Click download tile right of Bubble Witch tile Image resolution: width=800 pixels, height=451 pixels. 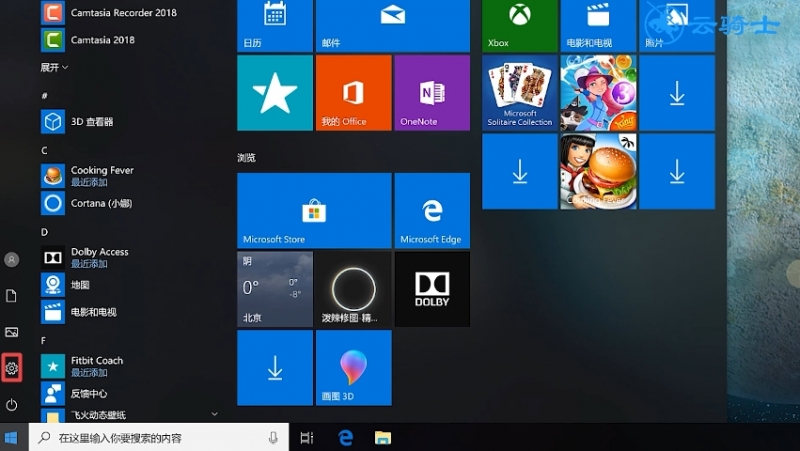677,93
